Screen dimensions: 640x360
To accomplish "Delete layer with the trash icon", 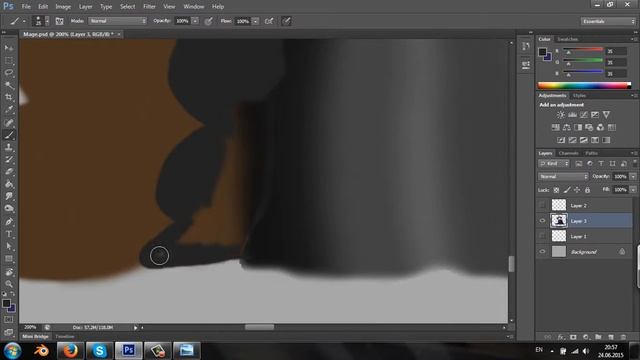I will [x=623, y=337].
